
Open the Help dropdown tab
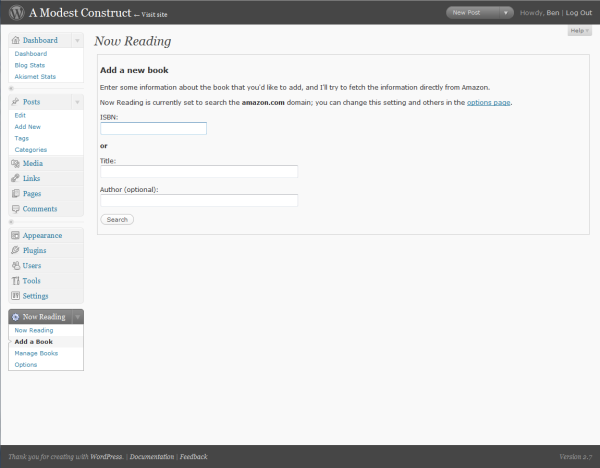tap(579, 31)
